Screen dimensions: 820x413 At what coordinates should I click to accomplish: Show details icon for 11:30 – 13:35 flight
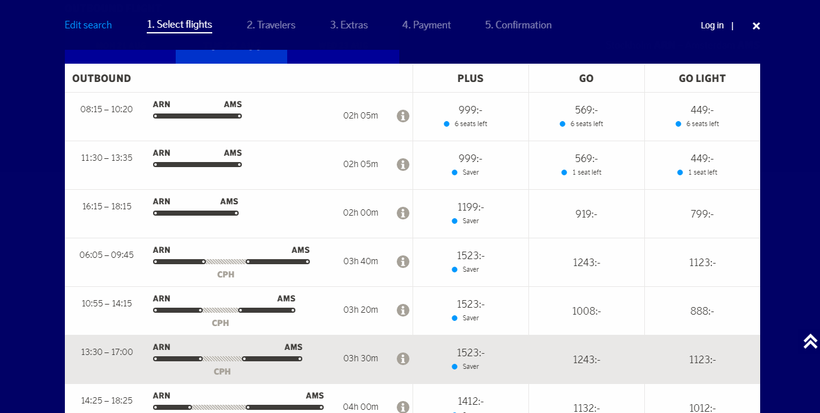403,165
